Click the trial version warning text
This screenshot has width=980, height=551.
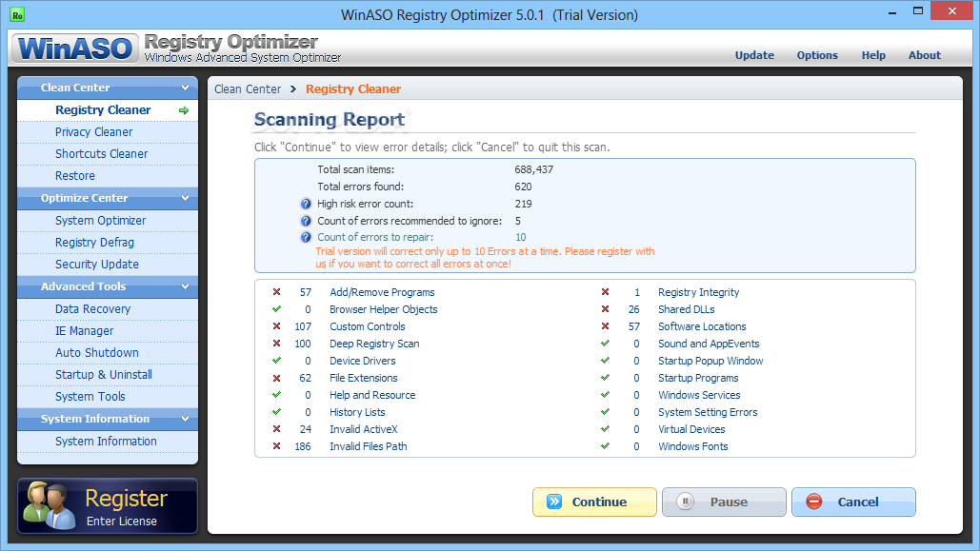(485, 257)
